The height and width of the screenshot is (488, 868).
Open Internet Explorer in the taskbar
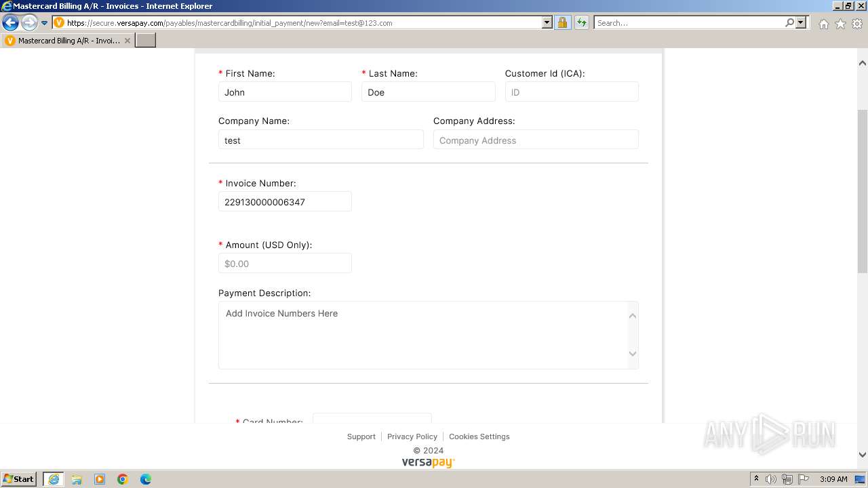coord(54,479)
